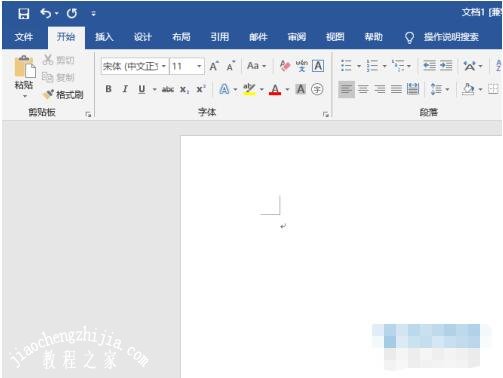Image resolution: width=503 pixels, height=378 pixels.
Task: Align text left
Action: point(346,89)
